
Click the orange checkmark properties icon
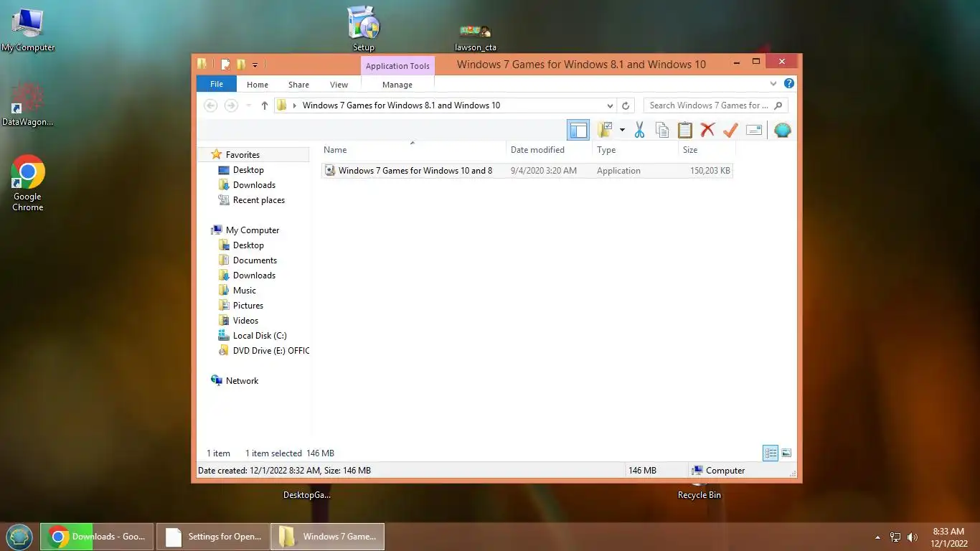click(x=730, y=130)
